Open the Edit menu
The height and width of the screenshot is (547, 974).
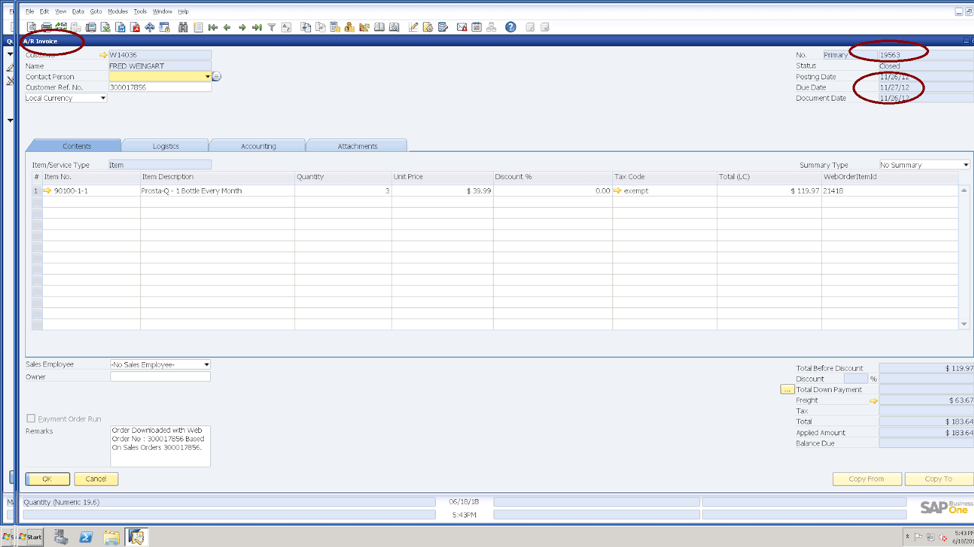point(44,11)
